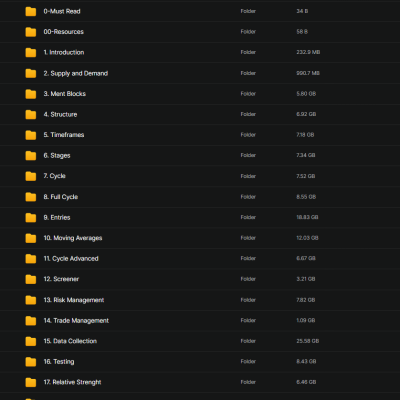This screenshot has height=400, width=400.
Task: Click the '8.43 GB' size value
Action: [x=306, y=362]
